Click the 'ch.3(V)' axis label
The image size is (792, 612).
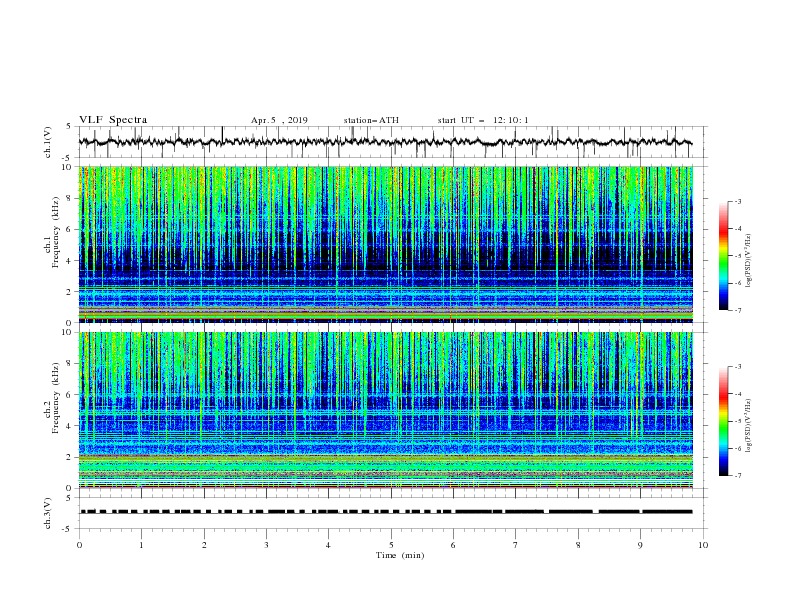tap(48, 513)
